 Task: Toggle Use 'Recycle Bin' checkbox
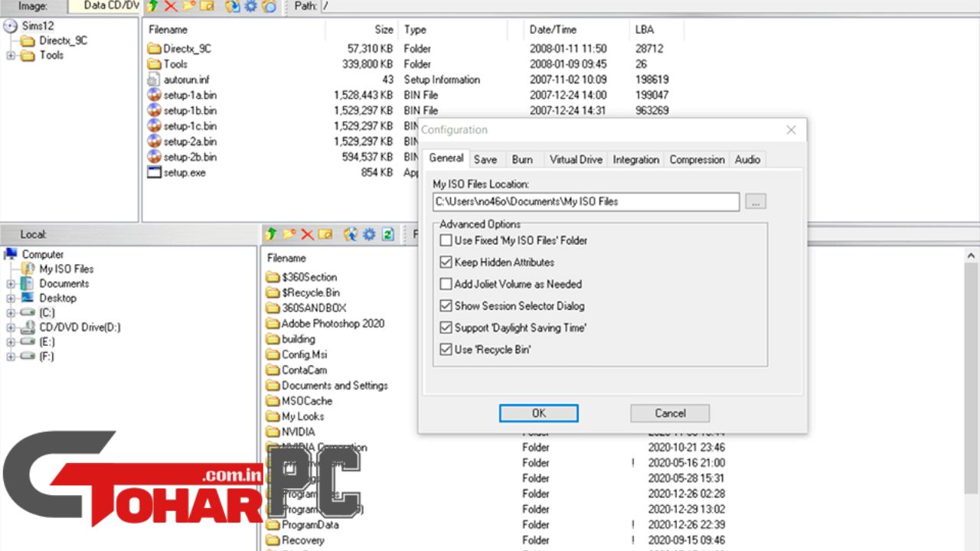tap(446, 350)
